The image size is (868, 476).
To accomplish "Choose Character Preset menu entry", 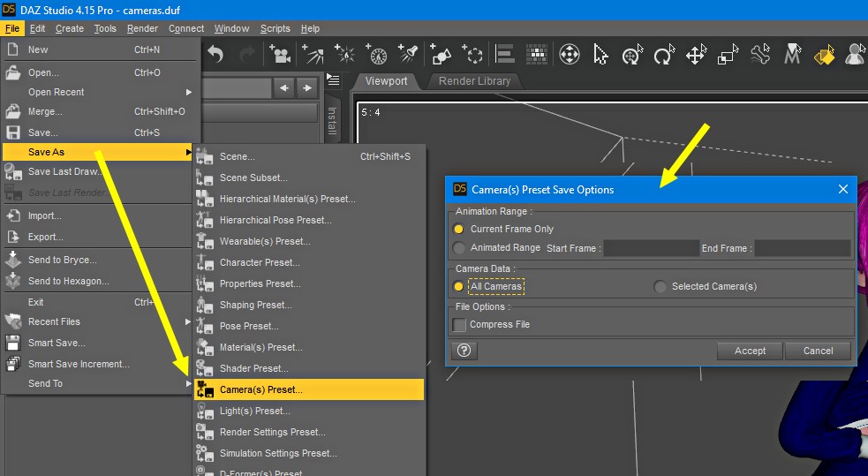I will [x=309, y=262].
